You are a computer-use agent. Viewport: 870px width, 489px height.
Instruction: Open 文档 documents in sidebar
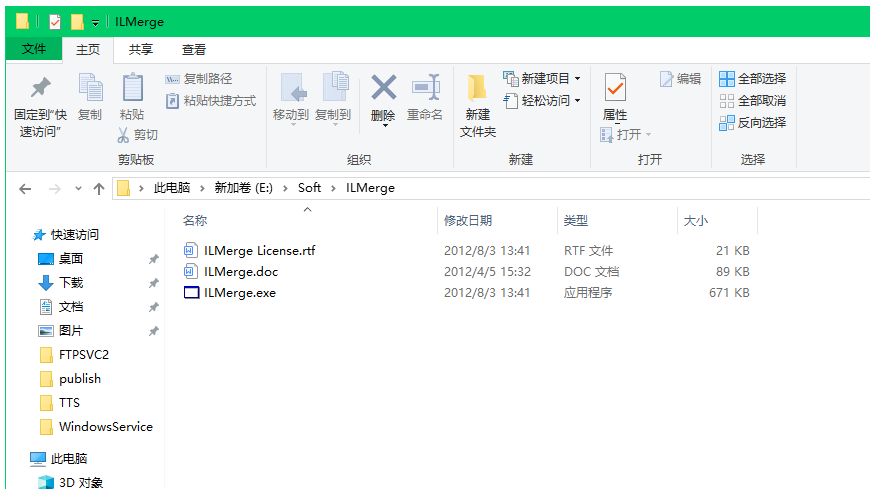70,307
